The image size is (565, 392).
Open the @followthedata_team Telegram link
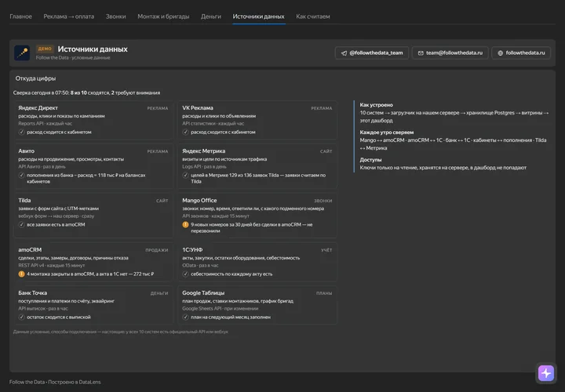(371, 53)
